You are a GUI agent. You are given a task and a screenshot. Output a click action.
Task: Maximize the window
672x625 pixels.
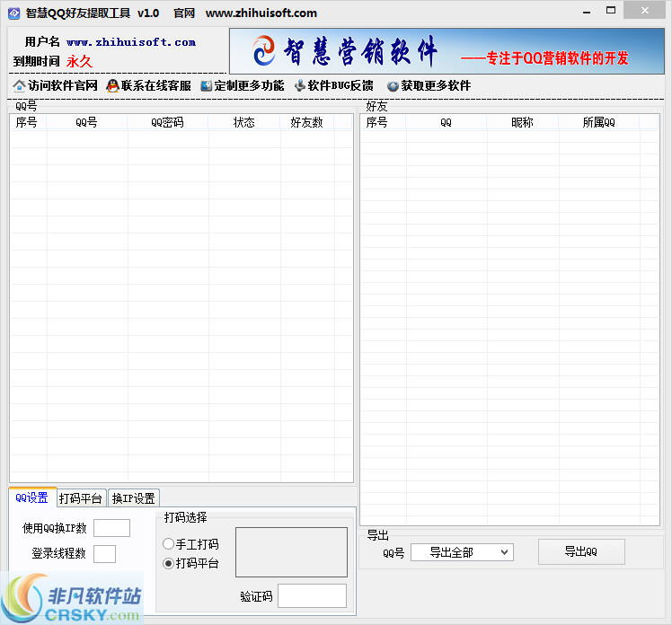611,11
